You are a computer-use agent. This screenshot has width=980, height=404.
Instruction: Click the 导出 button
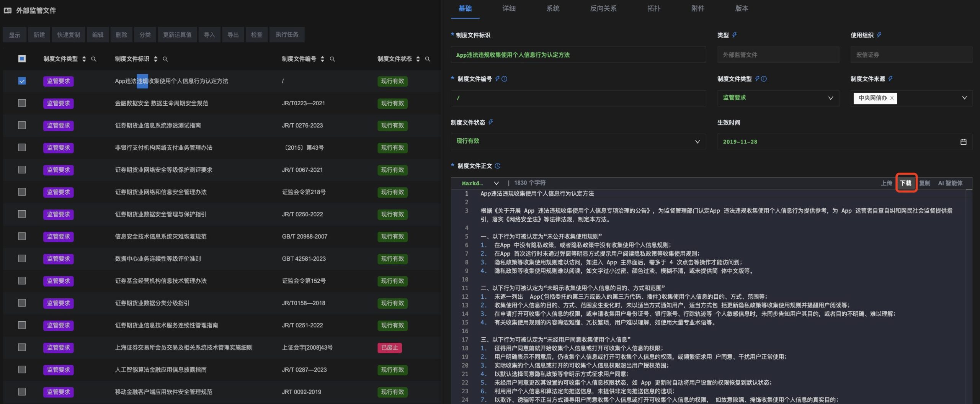coord(233,35)
